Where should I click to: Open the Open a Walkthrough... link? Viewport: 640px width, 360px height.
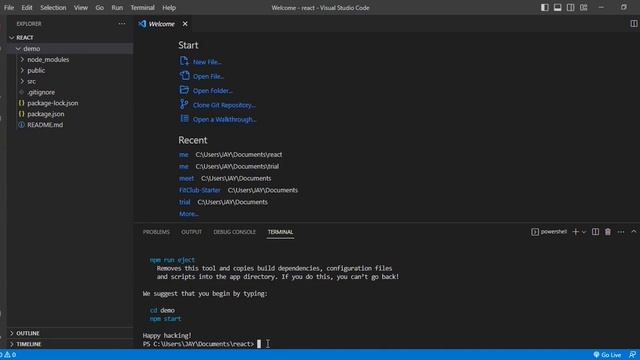point(224,120)
